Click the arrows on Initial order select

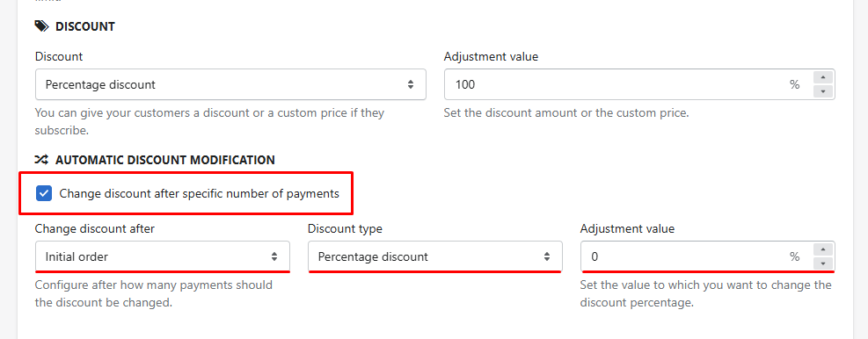274,256
